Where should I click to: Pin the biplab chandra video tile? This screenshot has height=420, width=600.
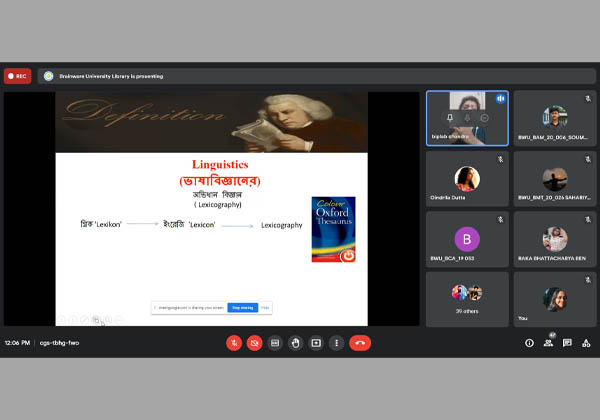[x=449, y=117]
